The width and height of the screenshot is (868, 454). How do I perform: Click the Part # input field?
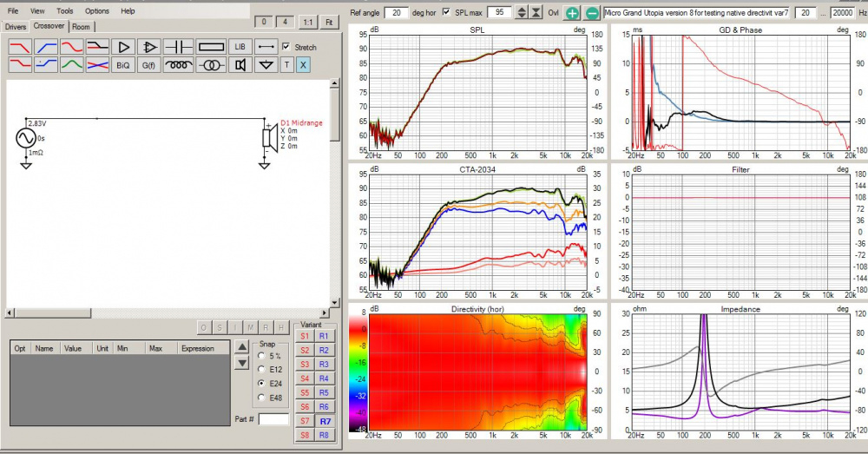point(273,419)
